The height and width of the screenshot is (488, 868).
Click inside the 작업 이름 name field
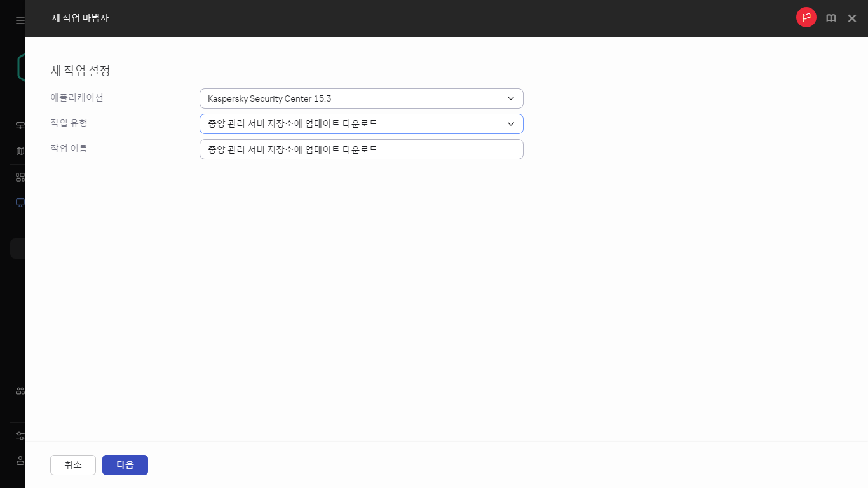361,149
